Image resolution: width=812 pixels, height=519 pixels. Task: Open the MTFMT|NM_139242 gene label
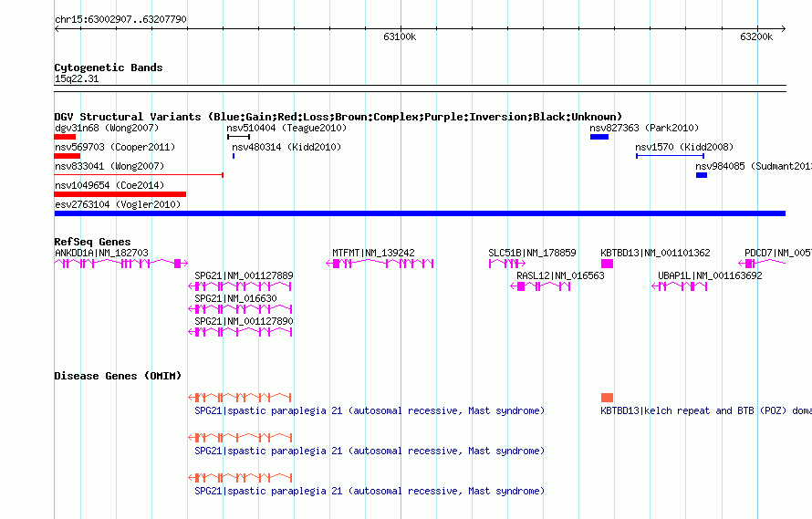(373, 253)
